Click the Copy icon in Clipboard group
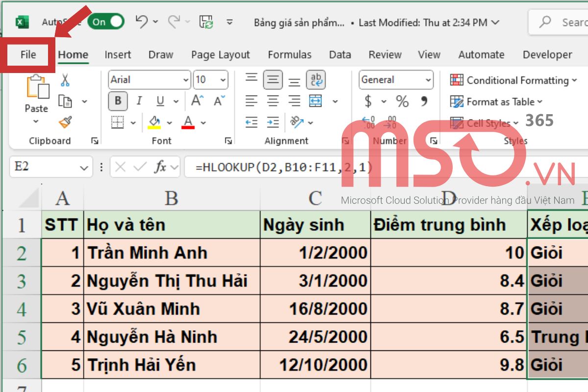This screenshot has width=588, height=392. pos(65,101)
